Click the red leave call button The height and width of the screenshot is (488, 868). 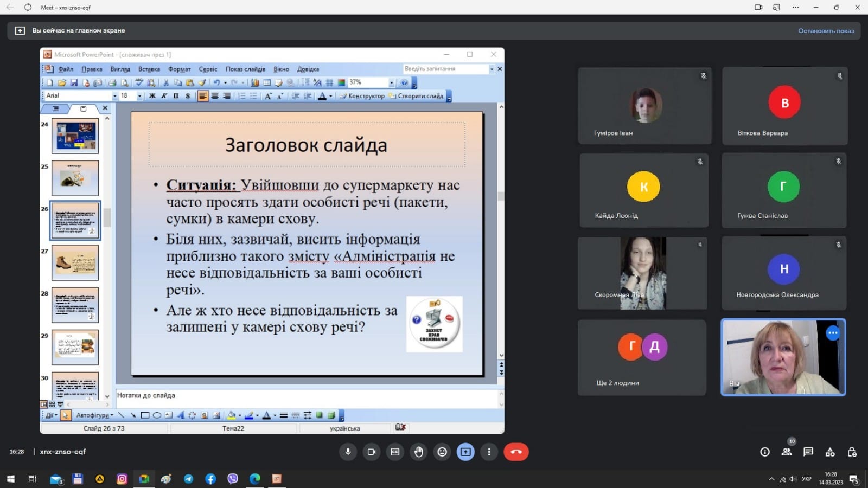click(x=516, y=452)
